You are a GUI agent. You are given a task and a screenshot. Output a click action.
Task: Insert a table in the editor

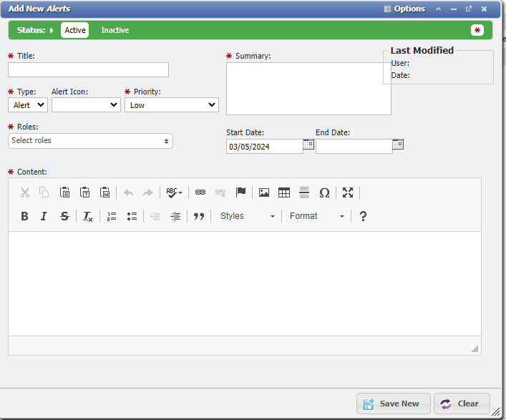(x=284, y=192)
